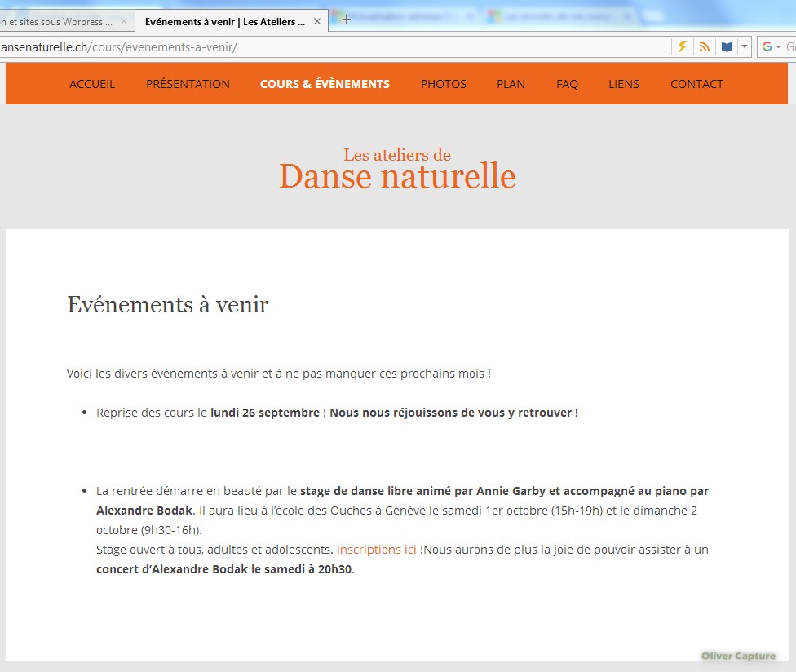Follow the 'Inscriptions ici' link

[x=376, y=550]
